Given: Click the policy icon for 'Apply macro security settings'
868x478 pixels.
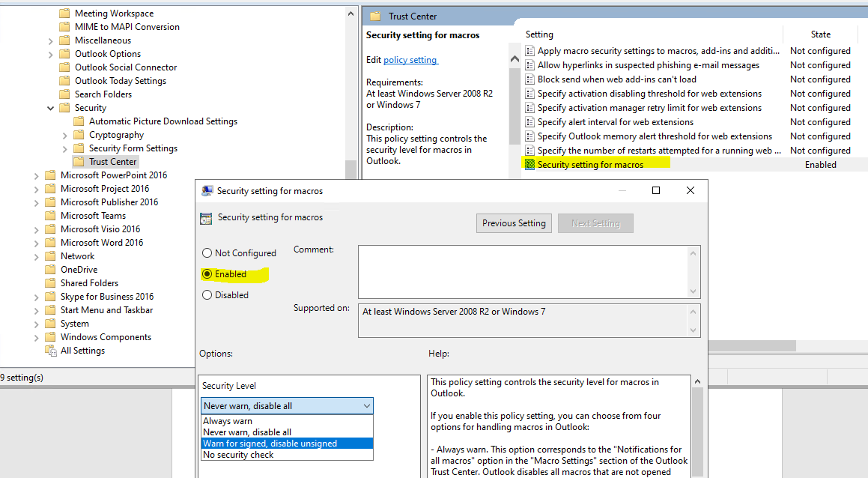Looking at the screenshot, I should [x=529, y=51].
